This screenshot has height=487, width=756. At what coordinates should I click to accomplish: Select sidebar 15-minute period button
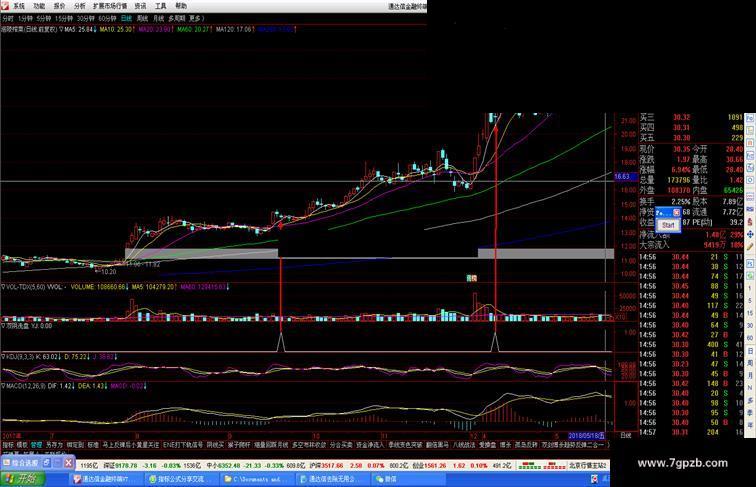[750, 313]
